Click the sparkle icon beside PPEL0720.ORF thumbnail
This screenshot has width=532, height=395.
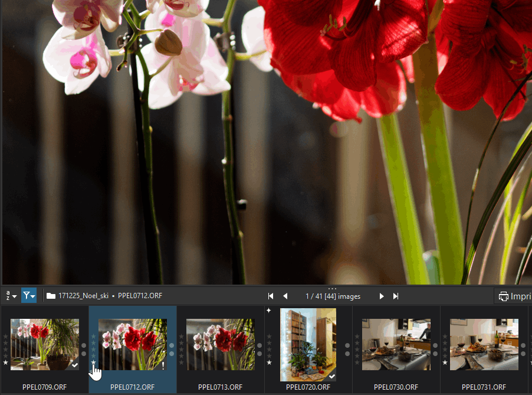(x=269, y=311)
